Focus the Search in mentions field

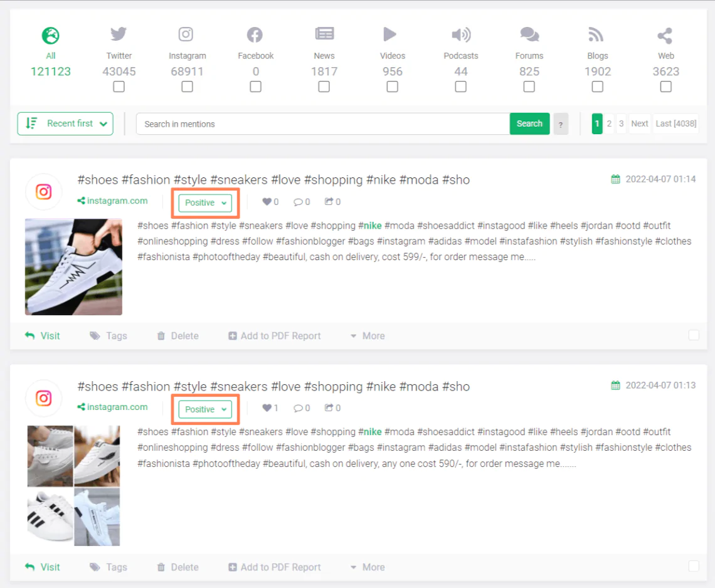coord(323,123)
